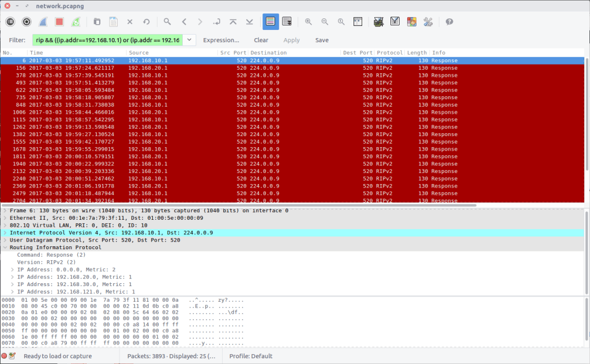Open the capture options gear icon
Viewport: 590px width, 364px height.
click(27, 22)
